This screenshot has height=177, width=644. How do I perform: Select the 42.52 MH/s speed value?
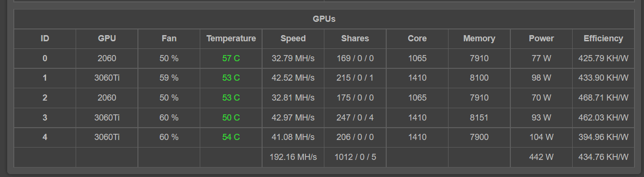(293, 78)
